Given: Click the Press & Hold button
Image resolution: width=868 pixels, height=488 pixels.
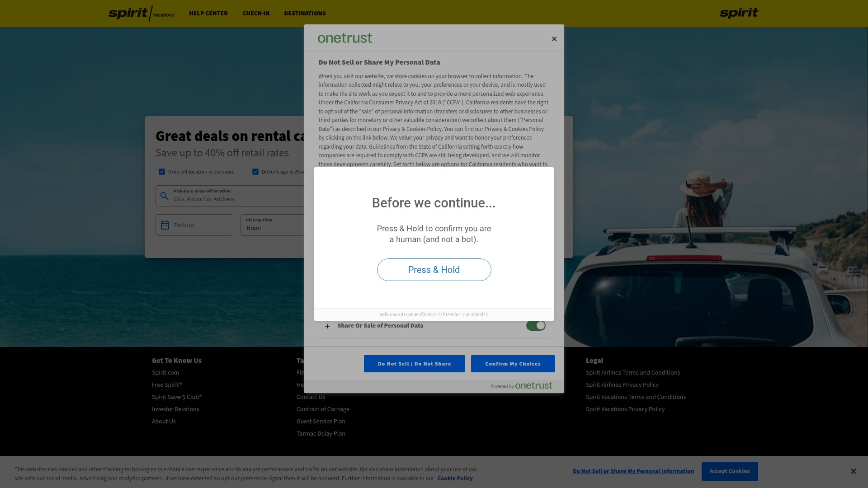Looking at the screenshot, I should pos(434,270).
